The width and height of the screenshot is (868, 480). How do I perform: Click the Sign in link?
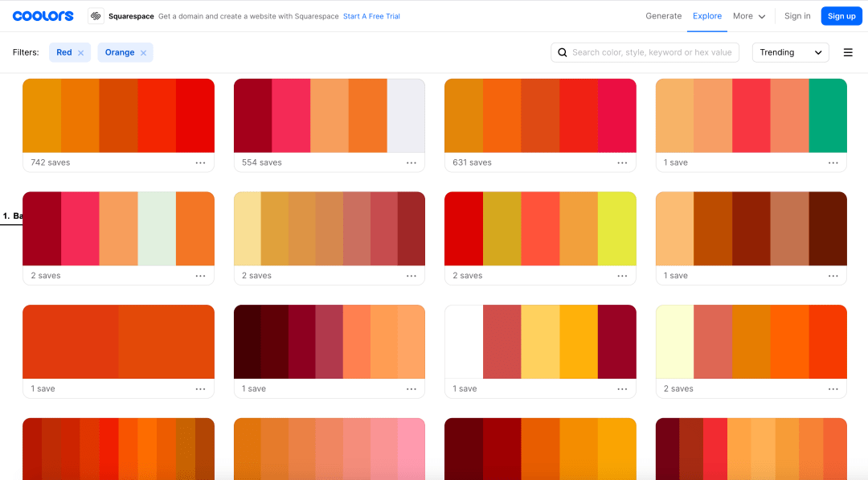tap(797, 16)
